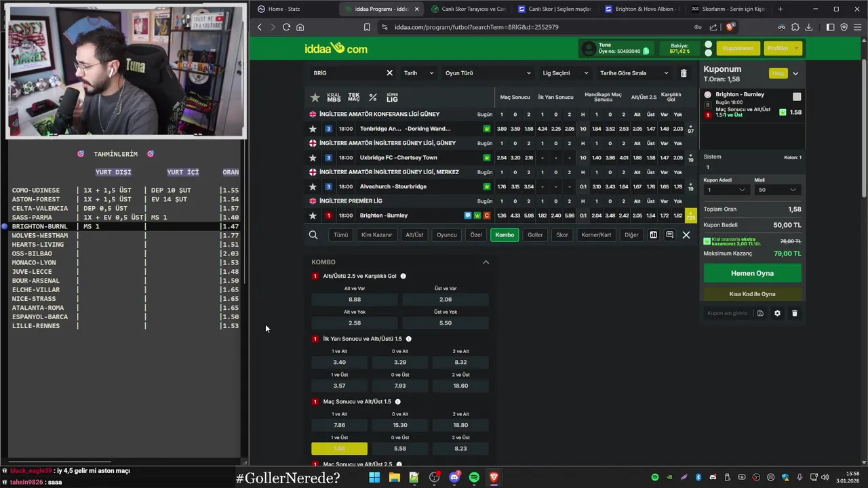Image resolution: width=868 pixels, height=488 pixels.
Task: Click Kısa Kod ile Oyna button
Action: (752, 294)
